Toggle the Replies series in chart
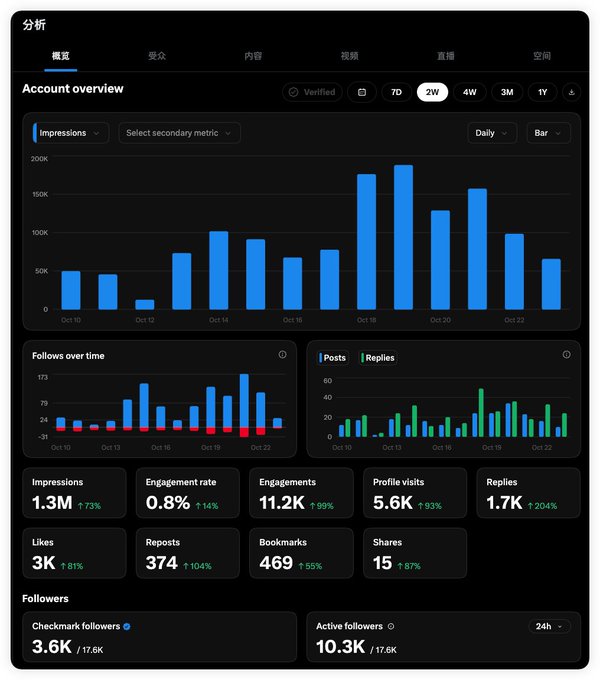The width and height of the screenshot is (600, 680). pos(378,358)
